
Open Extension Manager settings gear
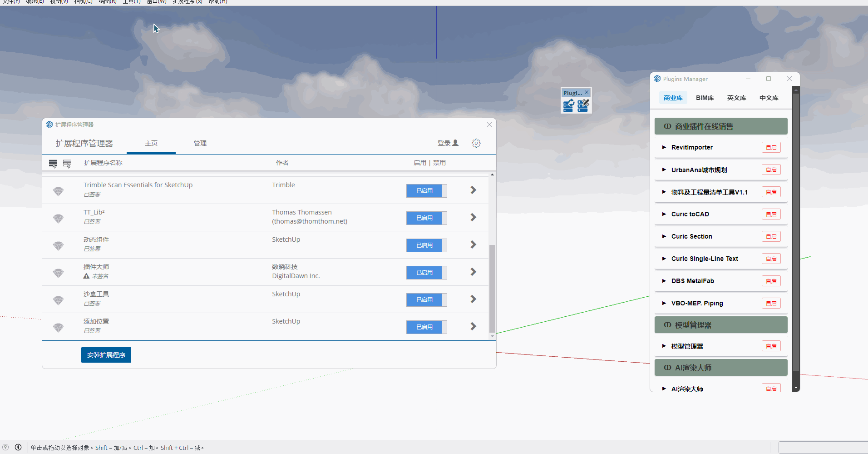476,143
